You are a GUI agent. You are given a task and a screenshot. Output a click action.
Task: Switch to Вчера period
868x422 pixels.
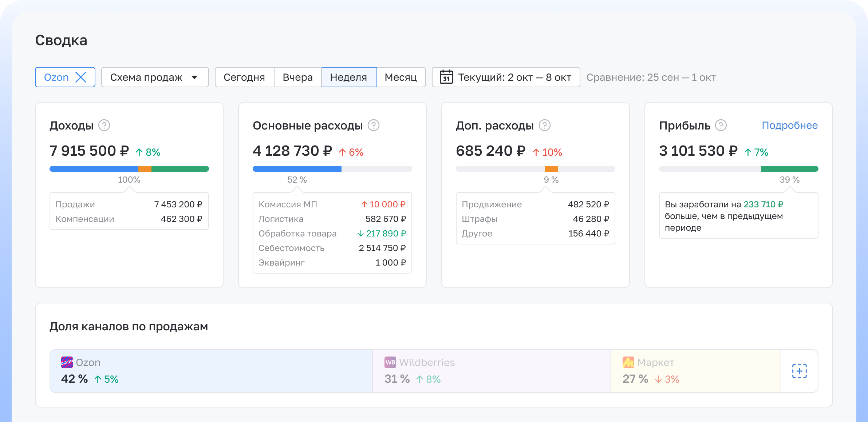pyautogui.click(x=297, y=77)
